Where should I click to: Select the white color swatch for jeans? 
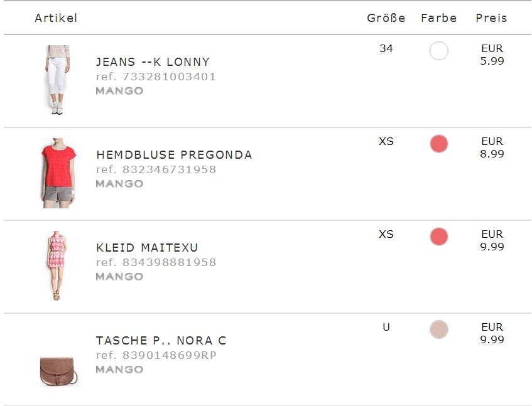(438, 51)
